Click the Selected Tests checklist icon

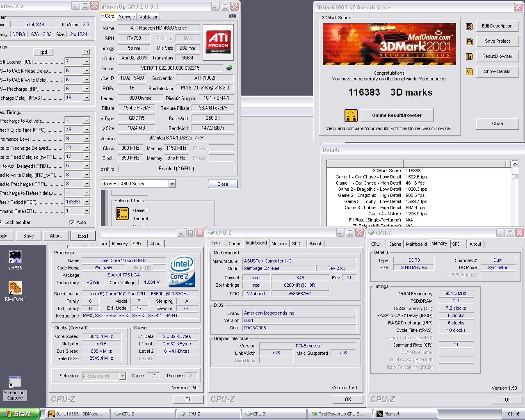click(122, 214)
